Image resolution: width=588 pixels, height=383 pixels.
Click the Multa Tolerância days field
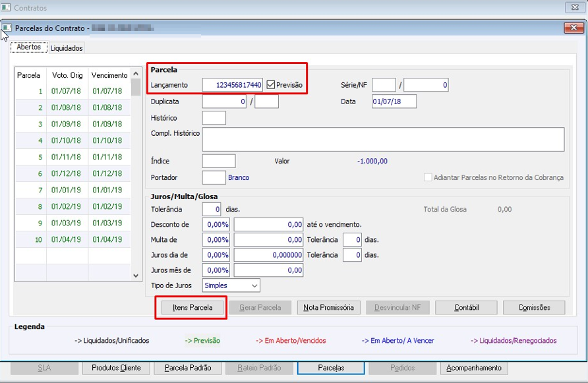(x=352, y=240)
